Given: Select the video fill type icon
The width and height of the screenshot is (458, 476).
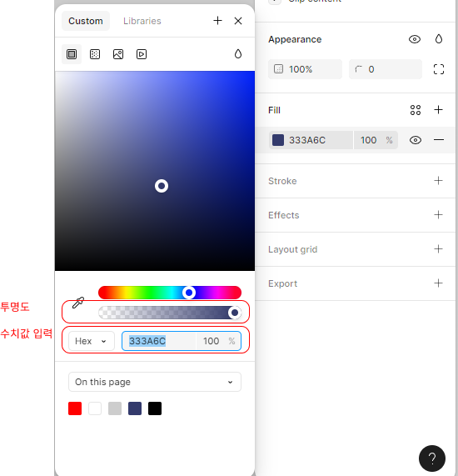Looking at the screenshot, I should pyautogui.click(x=142, y=54).
